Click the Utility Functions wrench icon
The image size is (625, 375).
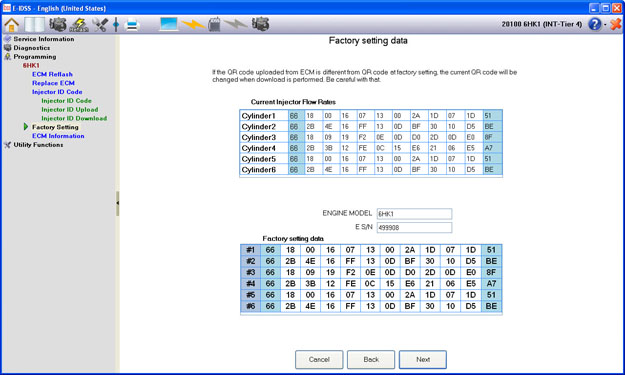[x=7, y=145]
